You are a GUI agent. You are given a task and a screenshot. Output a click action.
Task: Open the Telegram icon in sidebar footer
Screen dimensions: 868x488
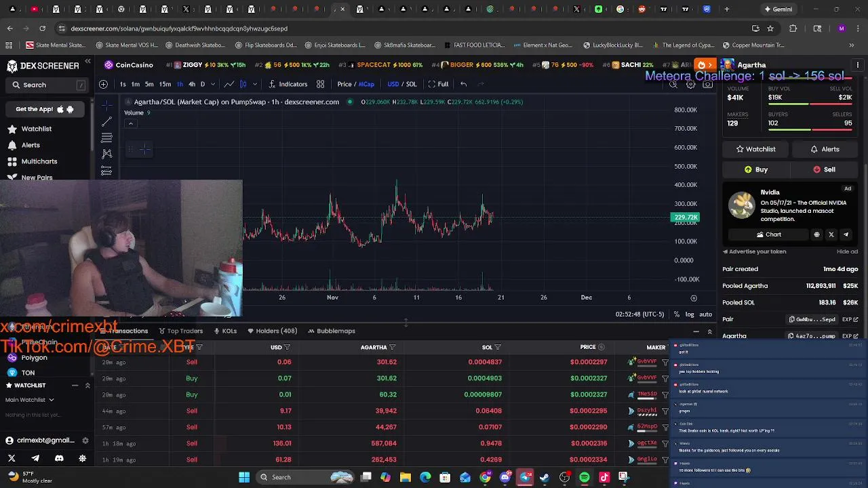point(35,458)
